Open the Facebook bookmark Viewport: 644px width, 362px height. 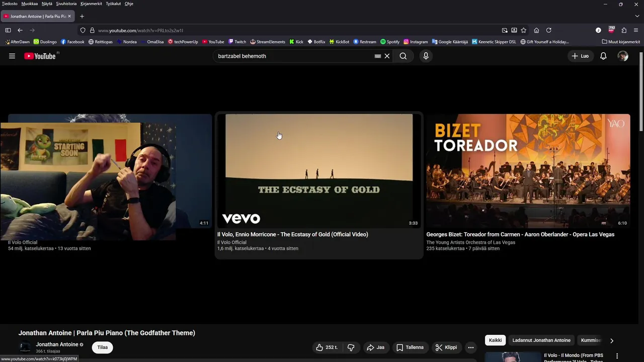(x=72, y=42)
